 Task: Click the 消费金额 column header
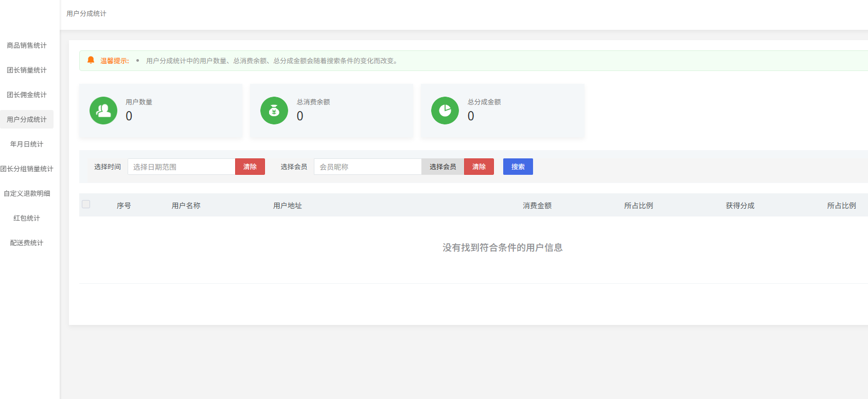click(x=537, y=206)
